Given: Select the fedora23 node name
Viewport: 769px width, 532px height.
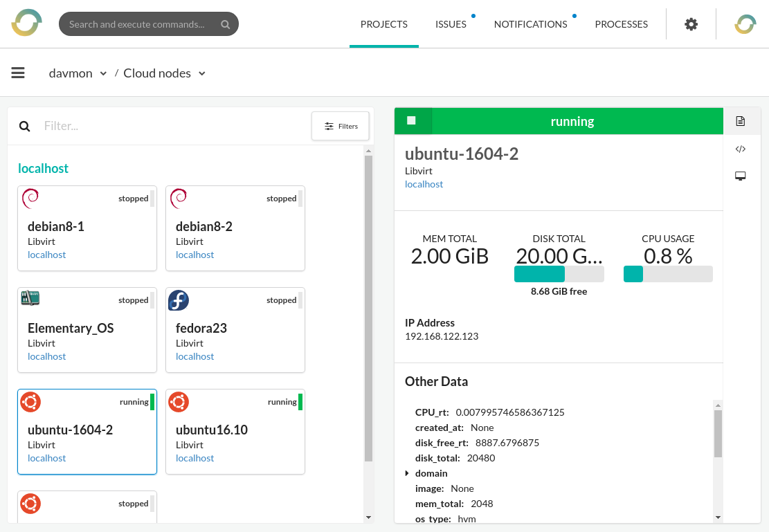Looking at the screenshot, I should [201, 328].
